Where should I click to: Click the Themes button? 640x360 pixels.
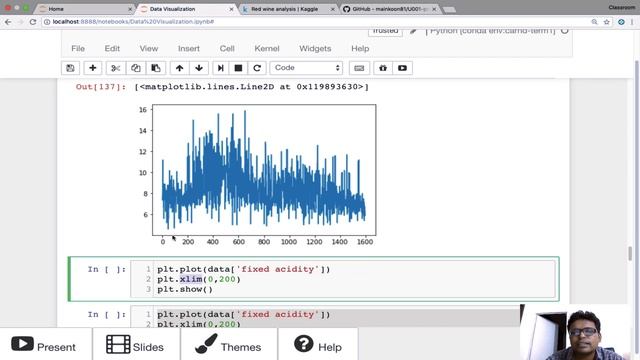pyautogui.click(x=229, y=345)
